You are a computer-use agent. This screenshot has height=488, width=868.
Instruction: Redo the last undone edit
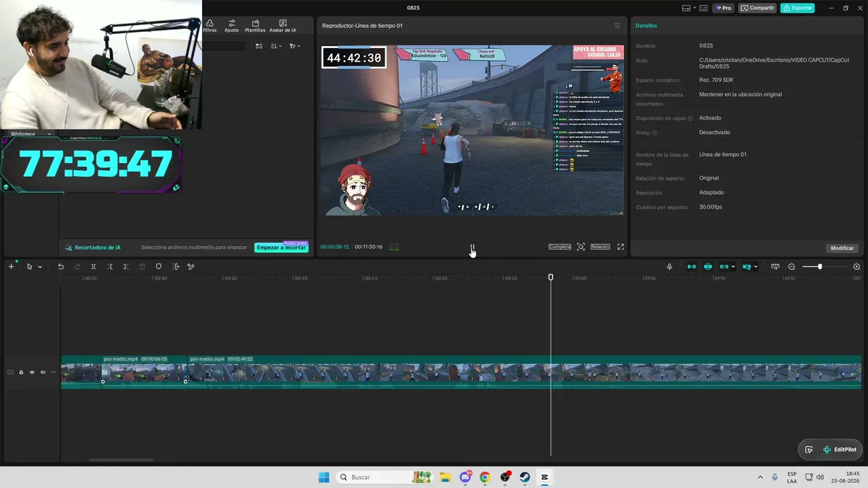click(77, 267)
